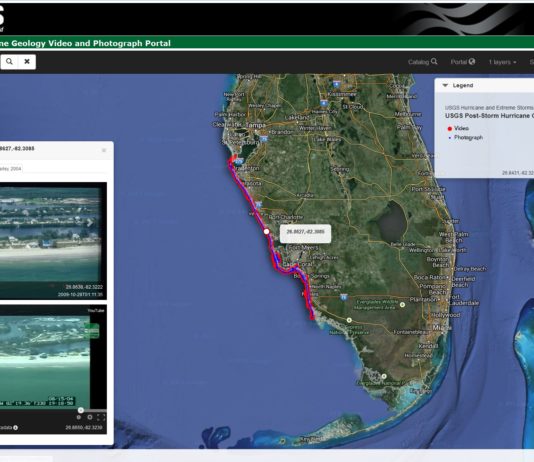
Task: Click the photo timestamp 2009-10-28 caption
Action: pyautogui.click(x=80, y=294)
